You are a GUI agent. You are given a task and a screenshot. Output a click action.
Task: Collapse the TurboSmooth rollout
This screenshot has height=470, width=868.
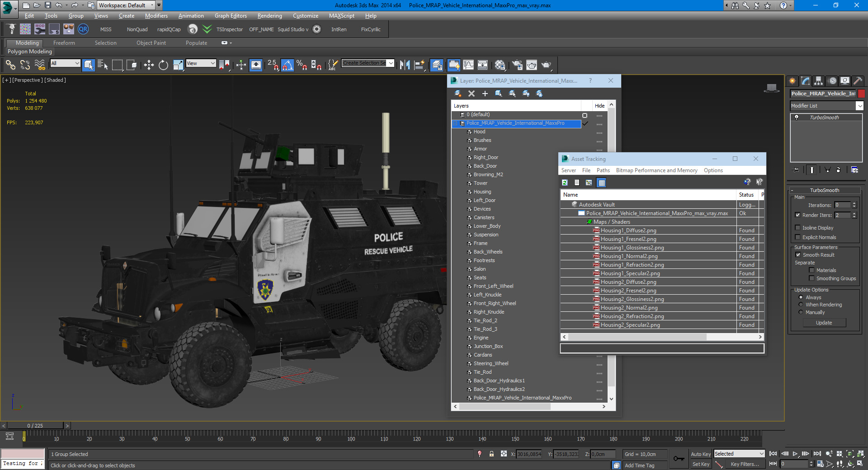[x=824, y=190]
